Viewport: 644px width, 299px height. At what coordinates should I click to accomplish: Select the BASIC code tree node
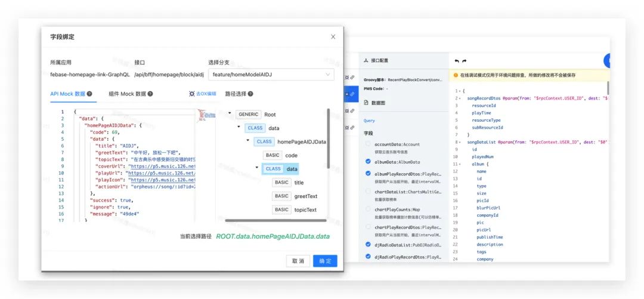pos(280,155)
